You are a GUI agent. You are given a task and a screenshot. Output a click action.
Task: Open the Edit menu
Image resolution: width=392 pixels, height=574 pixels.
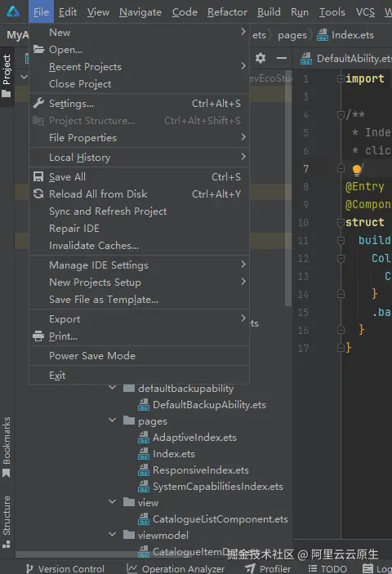pos(68,12)
